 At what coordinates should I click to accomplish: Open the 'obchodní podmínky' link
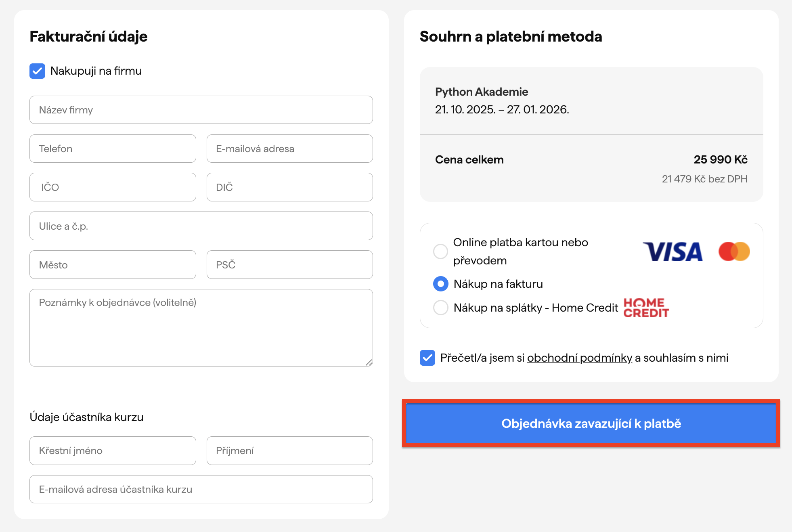coord(579,358)
